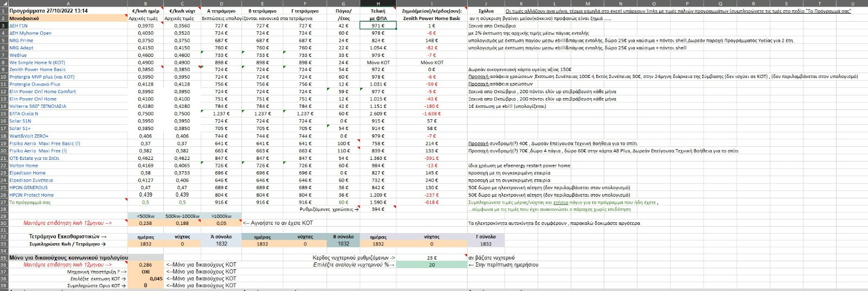The height and width of the screenshot is (291, 868).
Task: Select the 'ΟΧΙ' mechanical support cell
Action: [145, 271]
